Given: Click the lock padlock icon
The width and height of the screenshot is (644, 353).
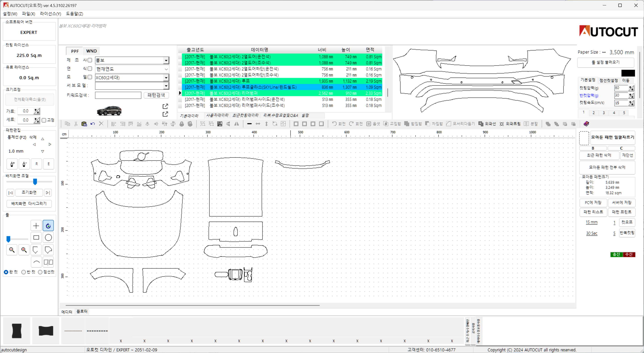Looking at the screenshot, I should (x=182, y=124).
